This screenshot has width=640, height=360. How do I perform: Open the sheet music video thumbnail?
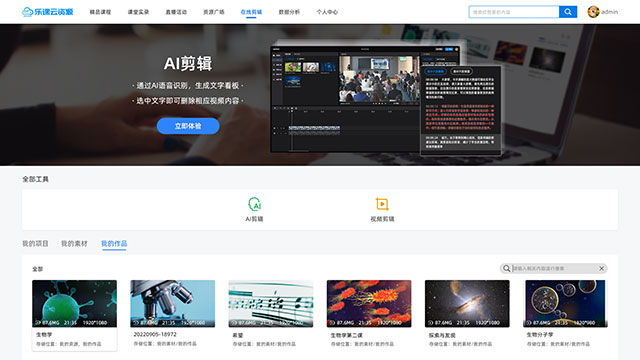pos(271,304)
